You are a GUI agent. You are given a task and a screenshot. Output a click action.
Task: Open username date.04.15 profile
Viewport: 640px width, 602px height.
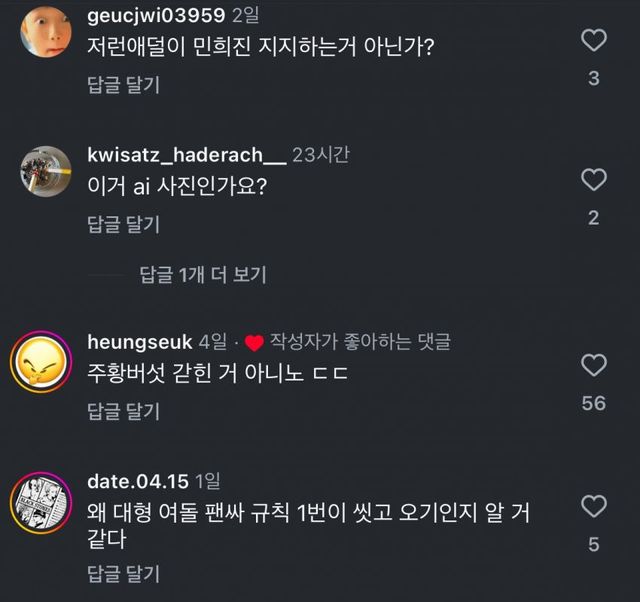tap(138, 482)
